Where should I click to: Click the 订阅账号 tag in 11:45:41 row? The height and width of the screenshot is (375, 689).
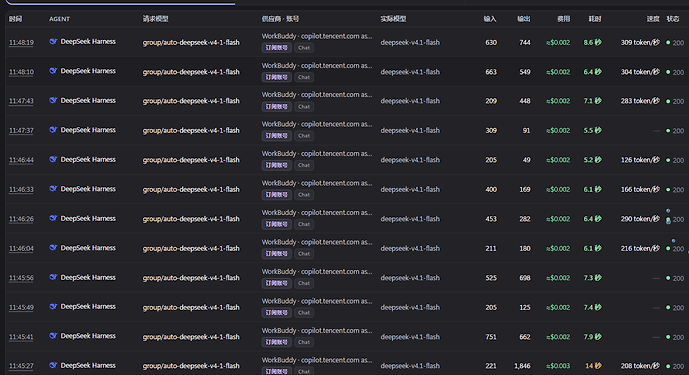coord(276,342)
